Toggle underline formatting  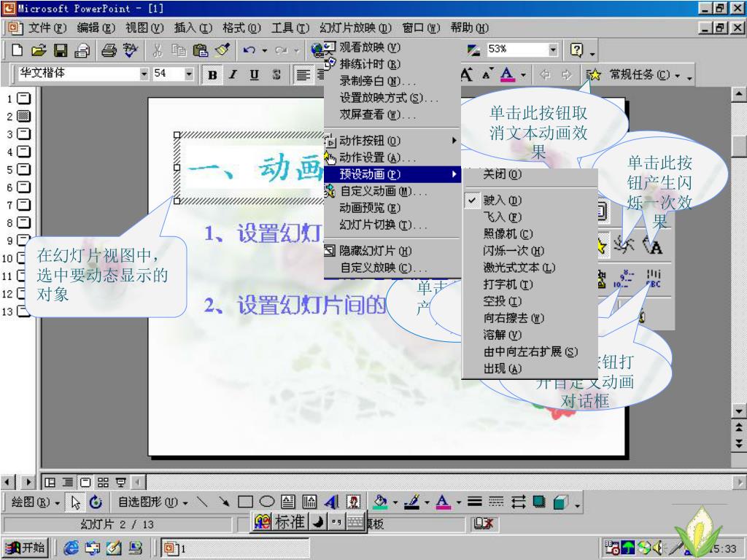coord(255,75)
